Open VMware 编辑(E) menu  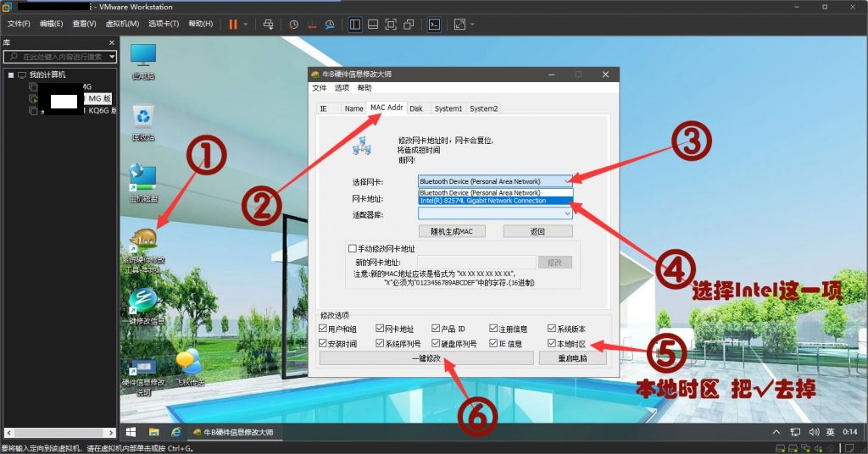click(51, 24)
